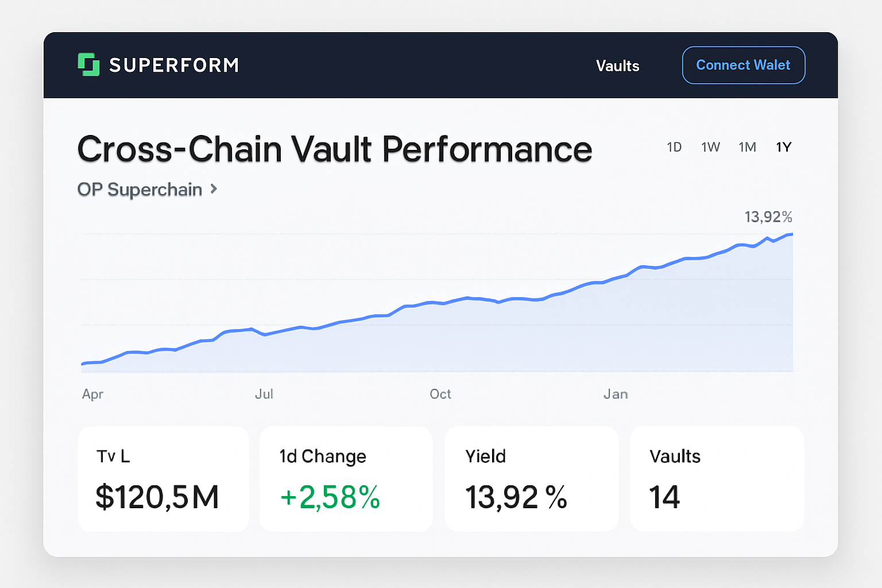Viewport: 882px width, 588px height.
Task: Select the Yield card showing 13,92 %
Action: pyautogui.click(x=531, y=479)
